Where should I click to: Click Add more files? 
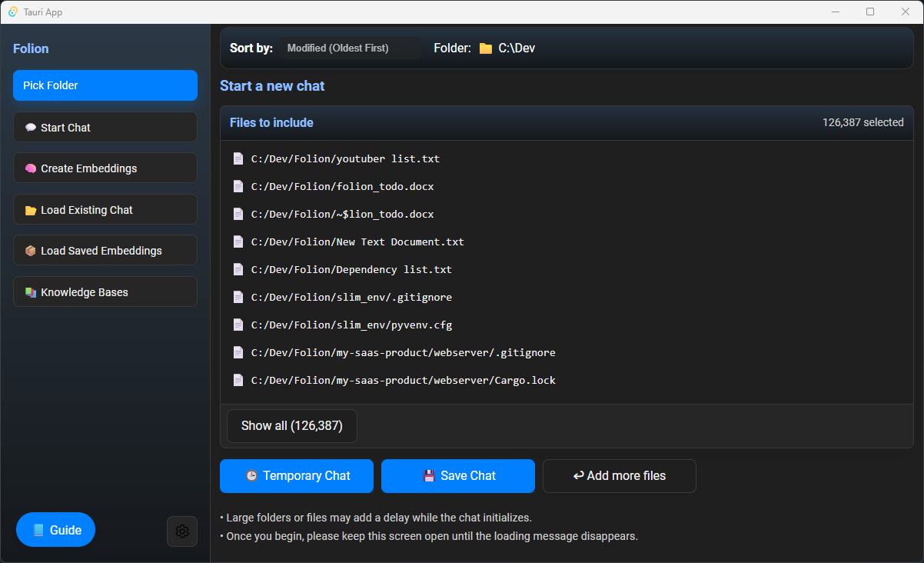620,476
